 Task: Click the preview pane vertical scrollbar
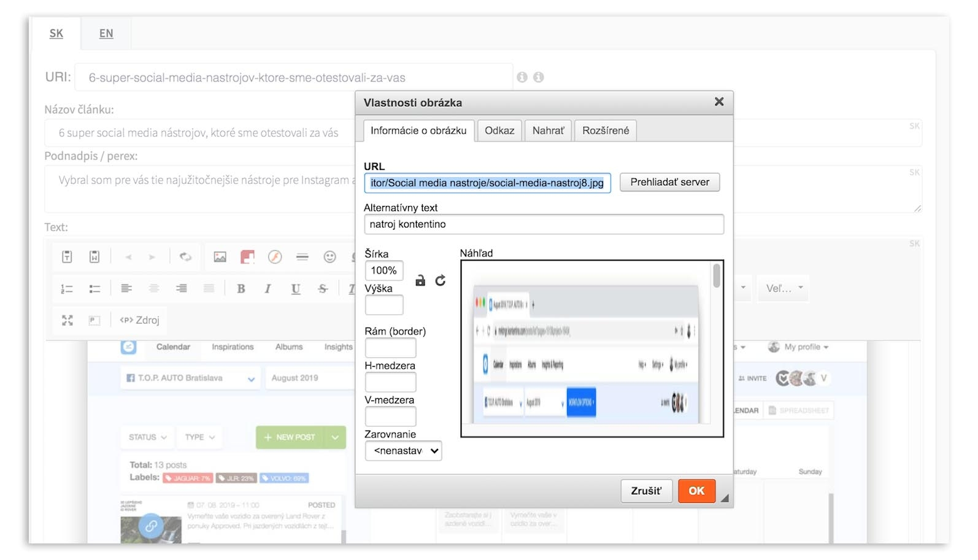coord(716,276)
